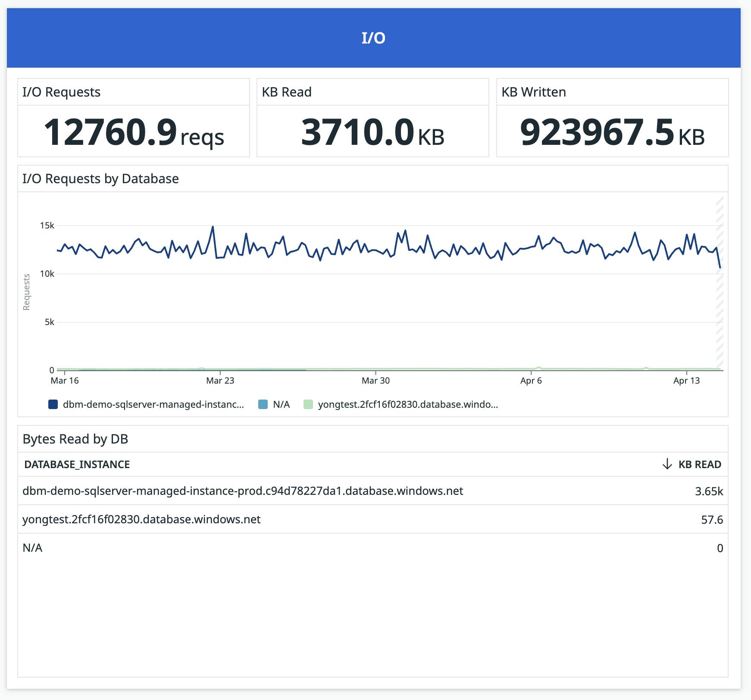Click the Mar 30 axis label on chart
751x700 pixels.
coord(375,381)
